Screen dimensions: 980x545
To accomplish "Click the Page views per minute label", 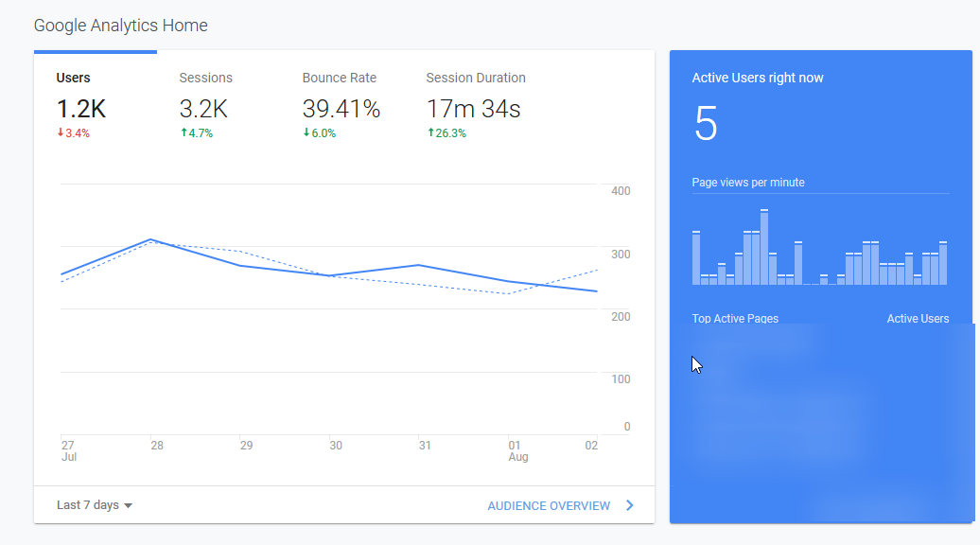I will (x=748, y=183).
